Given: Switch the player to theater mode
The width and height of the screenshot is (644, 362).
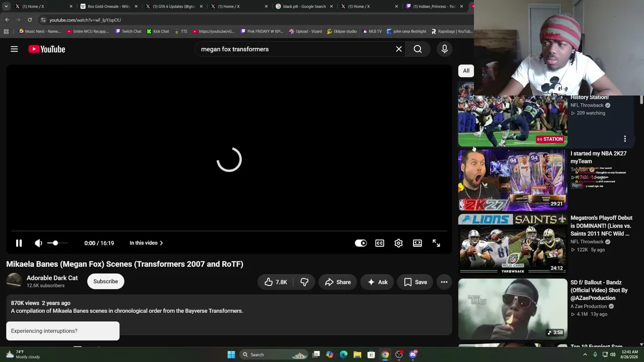Looking at the screenshot, I should pos(418,243).
